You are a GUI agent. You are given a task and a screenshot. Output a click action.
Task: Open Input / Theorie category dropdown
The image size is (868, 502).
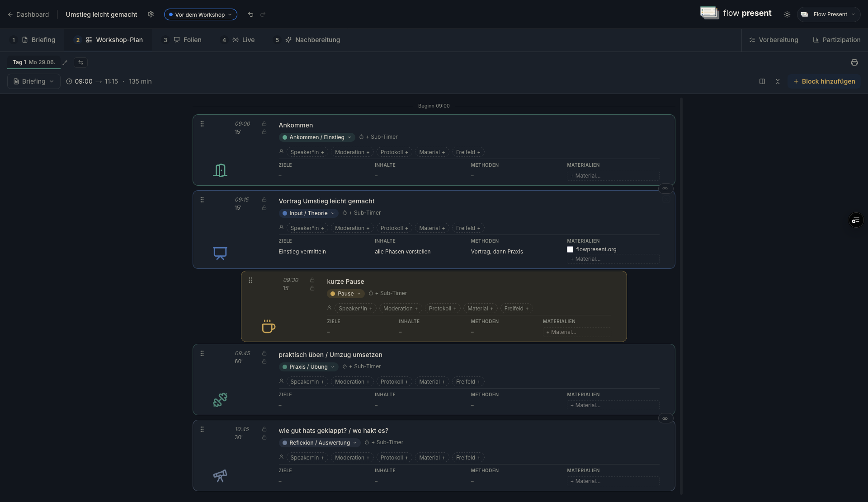pos(309,213)
